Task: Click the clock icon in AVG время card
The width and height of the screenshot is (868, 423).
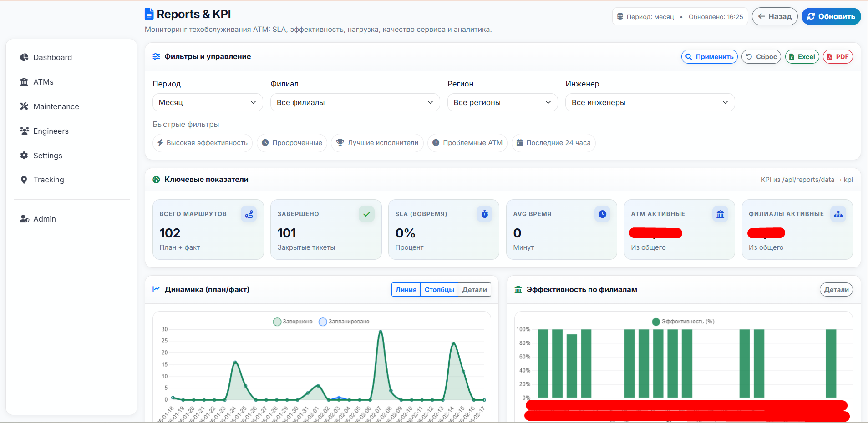Action: coord(602,214)
